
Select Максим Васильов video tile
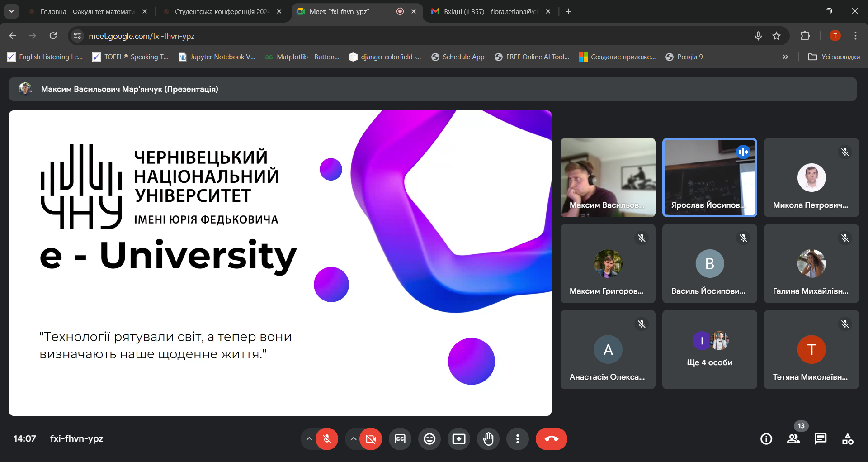[608, 177]
